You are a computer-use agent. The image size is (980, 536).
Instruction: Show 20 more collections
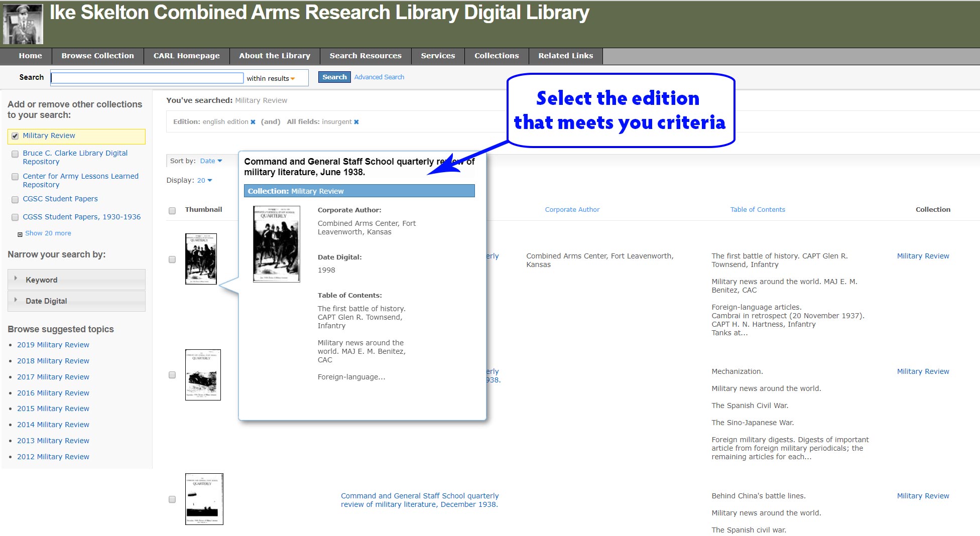[x=48, y=233]
